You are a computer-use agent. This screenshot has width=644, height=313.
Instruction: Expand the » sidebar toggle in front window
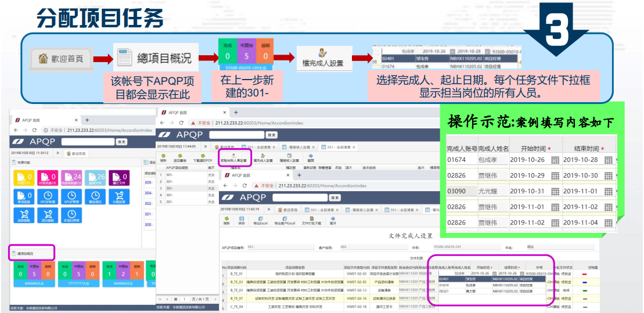point(269,209)
